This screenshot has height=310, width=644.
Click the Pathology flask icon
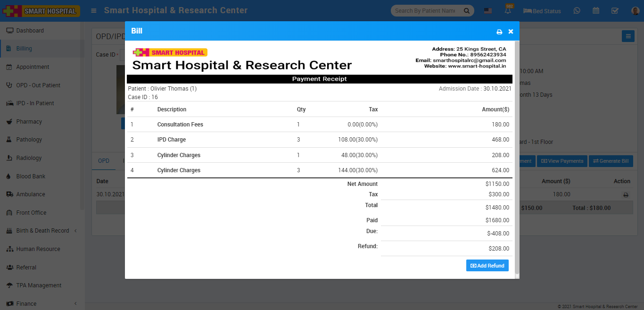[x=8, y=140]
